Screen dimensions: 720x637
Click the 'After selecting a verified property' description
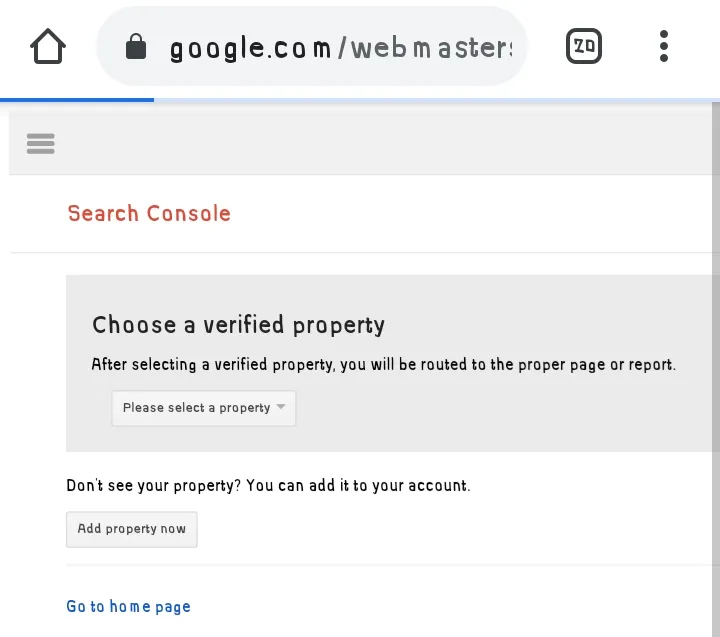(x=383, y=364)
